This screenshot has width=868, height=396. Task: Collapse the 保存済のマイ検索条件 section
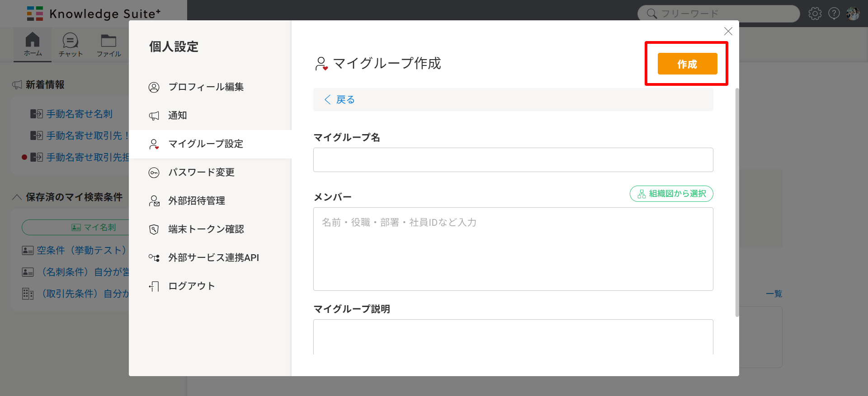coord(17,197)
